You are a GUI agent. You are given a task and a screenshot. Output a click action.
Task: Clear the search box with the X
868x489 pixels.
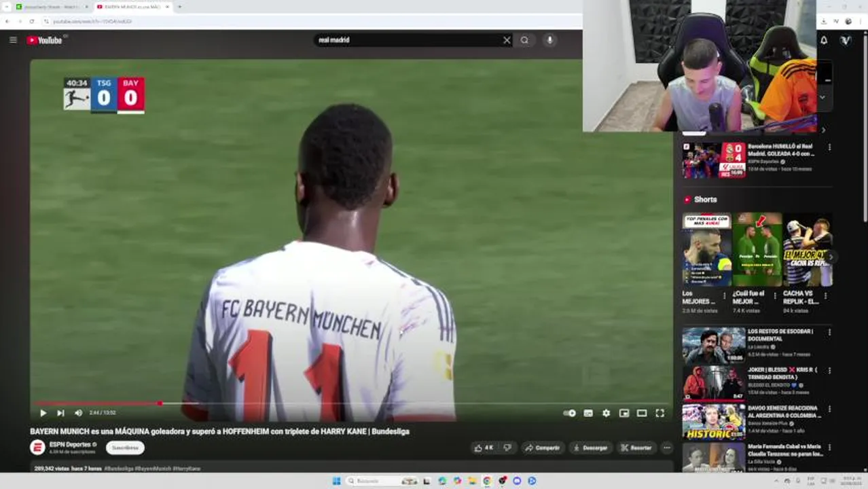[x=507, y=40]
